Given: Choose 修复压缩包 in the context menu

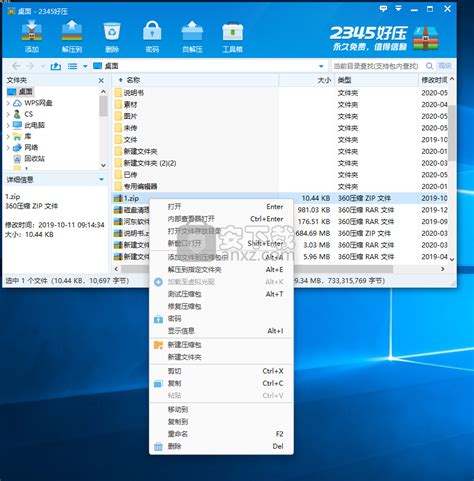Looking at the screenshot, I should tap(221, 306).
